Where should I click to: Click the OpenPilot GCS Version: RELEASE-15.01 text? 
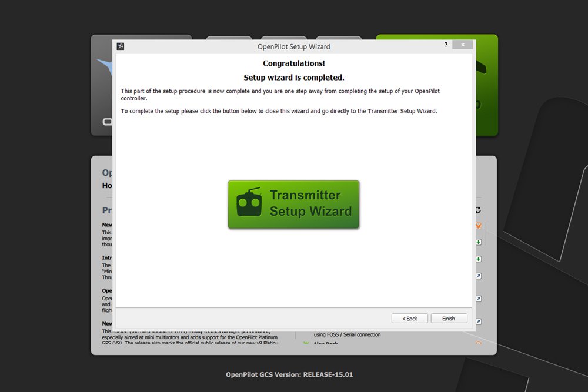click(x=289, y=374)
